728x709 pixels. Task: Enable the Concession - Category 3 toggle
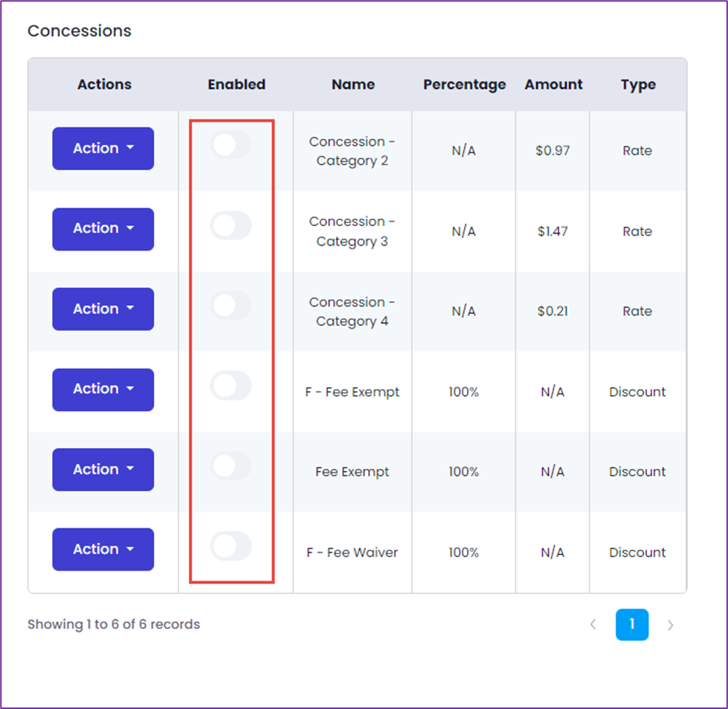[x=231, y=225]
